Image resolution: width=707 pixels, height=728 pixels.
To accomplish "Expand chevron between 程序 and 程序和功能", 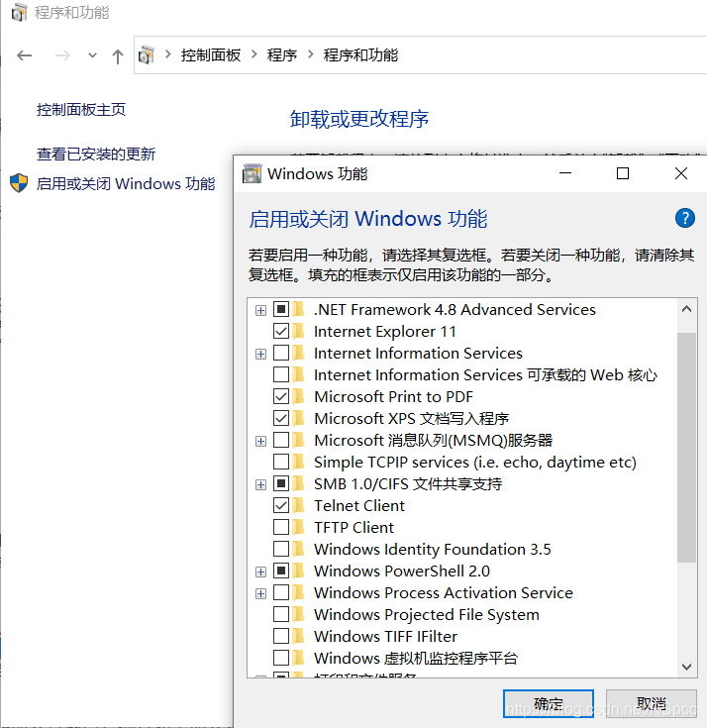I will coord(311,54).
